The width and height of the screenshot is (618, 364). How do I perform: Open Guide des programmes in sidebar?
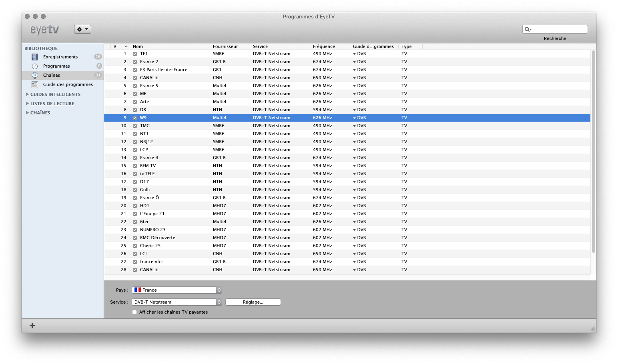click(62, 84)
